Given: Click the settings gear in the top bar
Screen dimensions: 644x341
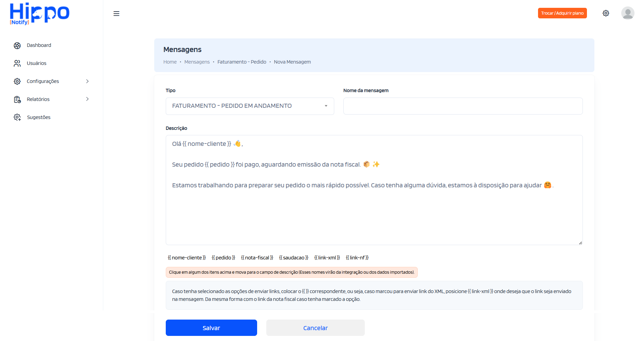Looking at the screenshot, I should (x=606, y=13).
